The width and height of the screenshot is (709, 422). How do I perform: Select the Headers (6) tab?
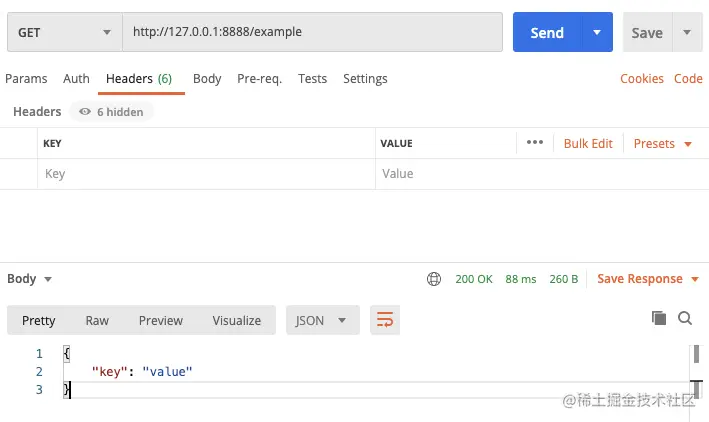(x=139, y=79)
